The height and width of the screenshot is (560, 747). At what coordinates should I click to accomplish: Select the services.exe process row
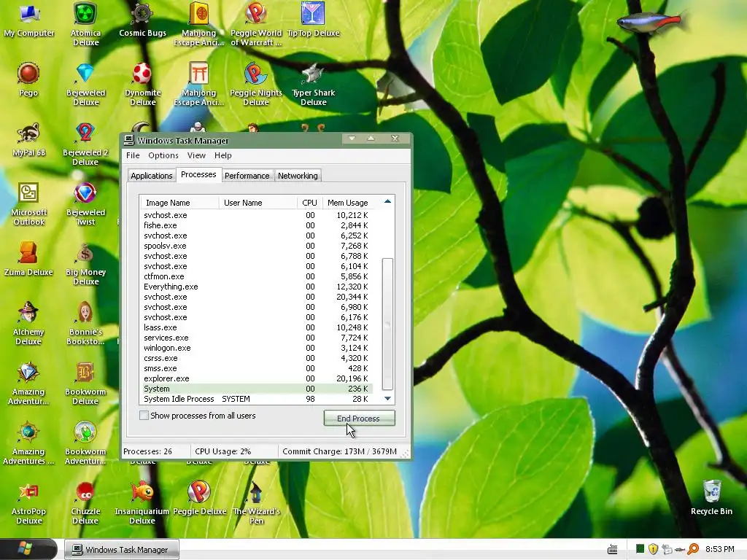tap(258, 338)
